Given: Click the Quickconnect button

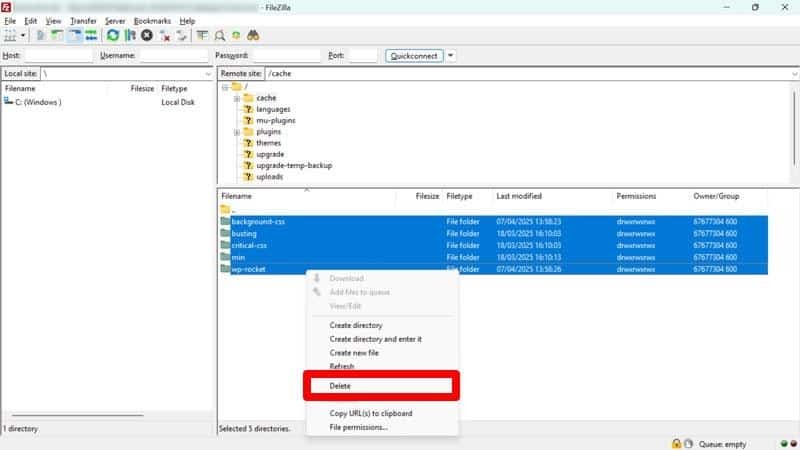Looking at the screenshot, I should (414, 56).
